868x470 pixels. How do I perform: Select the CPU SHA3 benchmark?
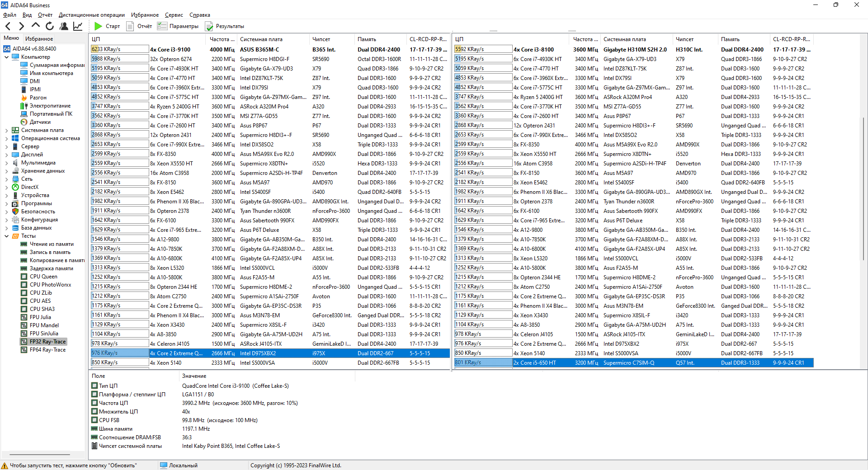tap(38, 309)
